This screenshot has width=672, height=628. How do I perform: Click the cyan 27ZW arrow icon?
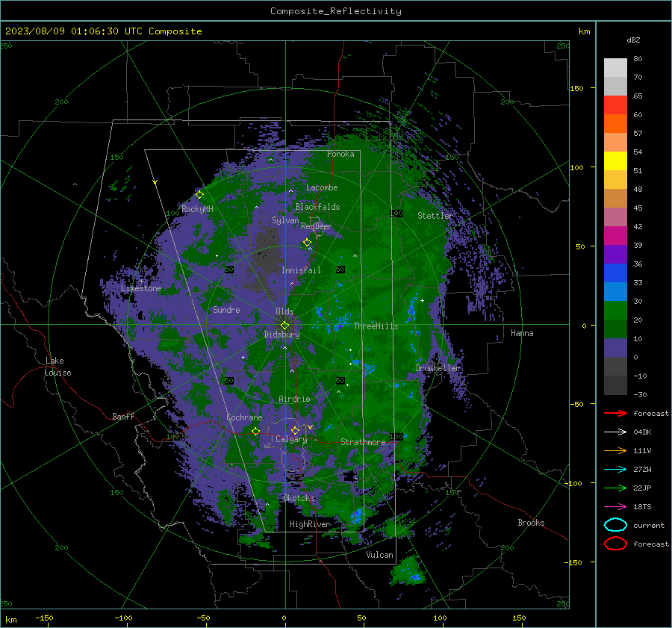(x=615, y=470)
